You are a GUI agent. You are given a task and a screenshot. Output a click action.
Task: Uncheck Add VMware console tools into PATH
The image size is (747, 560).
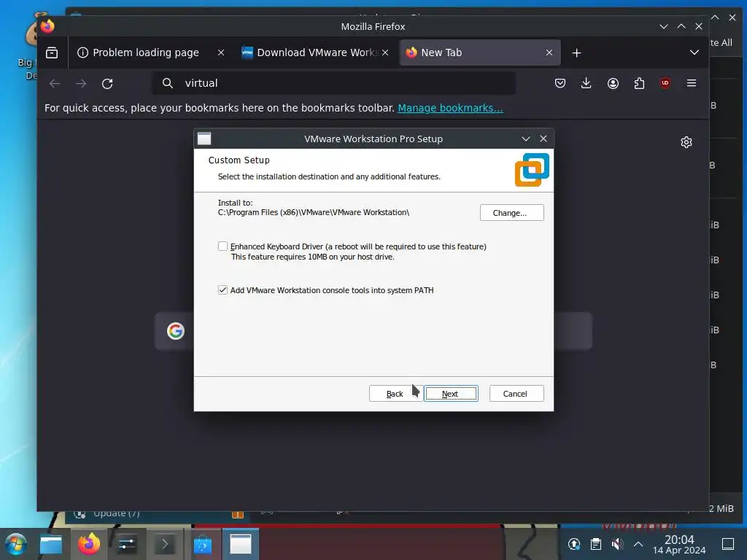pos(222,290)
